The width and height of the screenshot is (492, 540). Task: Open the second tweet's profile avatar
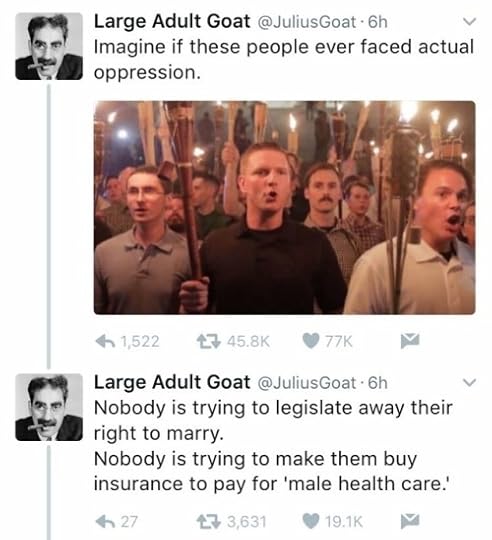click(x=49, y=407)
